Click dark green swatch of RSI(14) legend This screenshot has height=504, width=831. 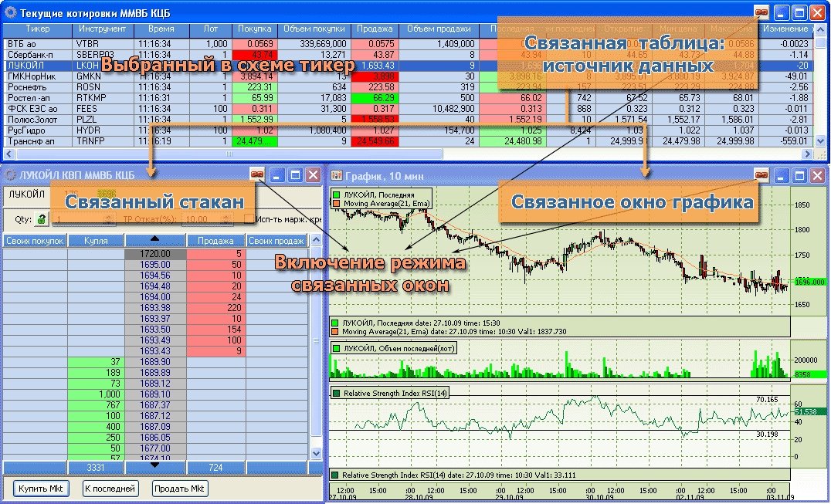tap(336, 394)
